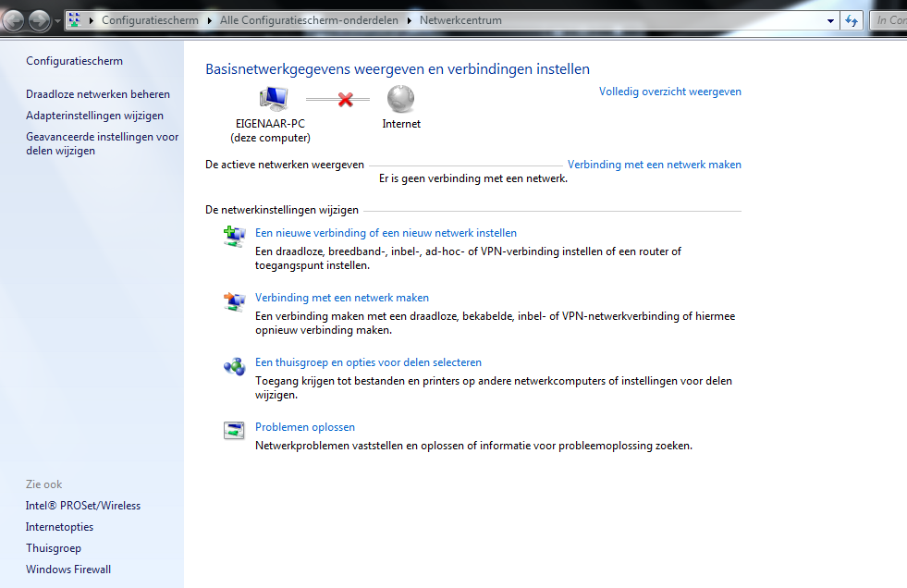Viewport: 907px width, 588px height.
Task: Expand the arrow before Netwerkcentrum breadcrumb
Action: coord(410,20)
